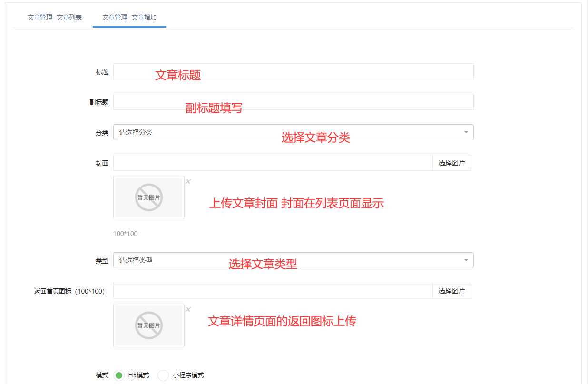Choose the 小程序模式 radio option

(163, 375)
